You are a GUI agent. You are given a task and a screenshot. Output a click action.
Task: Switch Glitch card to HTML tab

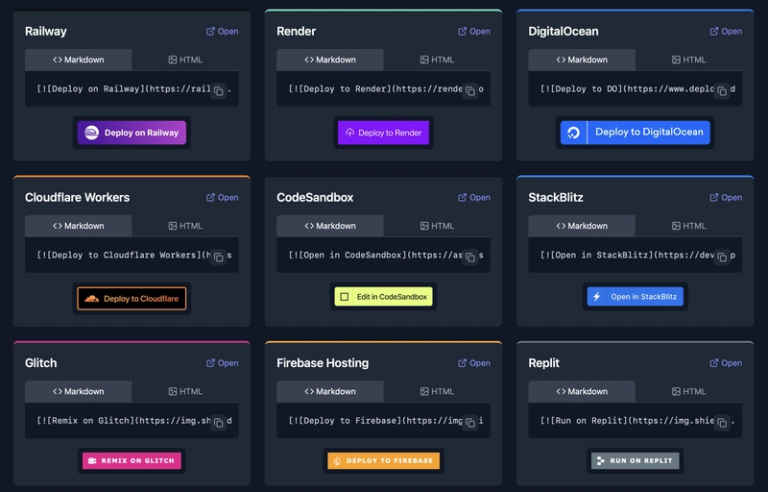point(185,392)
